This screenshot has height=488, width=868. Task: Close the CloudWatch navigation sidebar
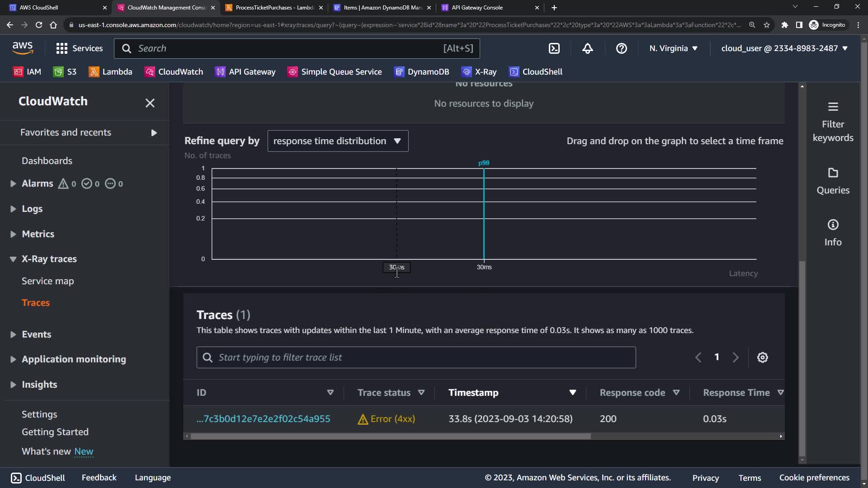[150, 103]
